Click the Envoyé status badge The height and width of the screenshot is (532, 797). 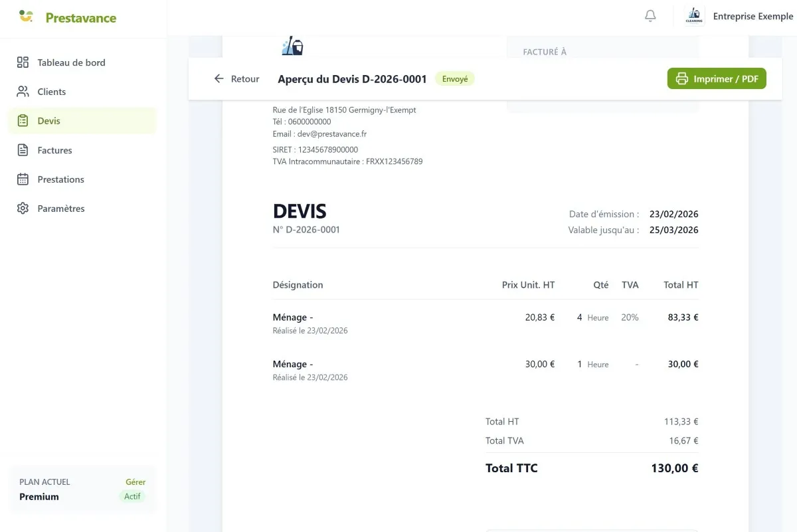(x=455, y=79)
